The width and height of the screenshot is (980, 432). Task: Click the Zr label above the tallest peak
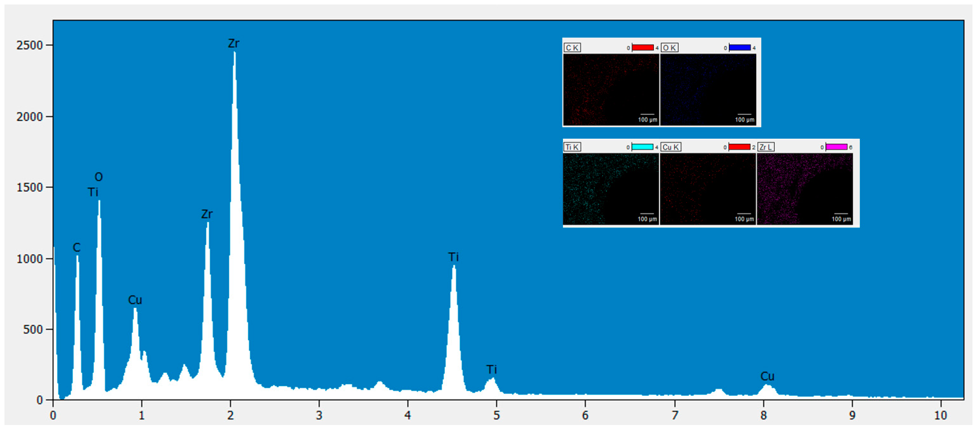coord(234,43)
